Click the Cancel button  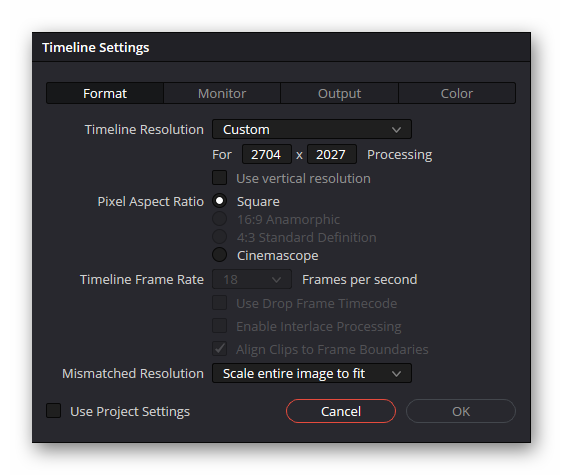coord(341,411)
